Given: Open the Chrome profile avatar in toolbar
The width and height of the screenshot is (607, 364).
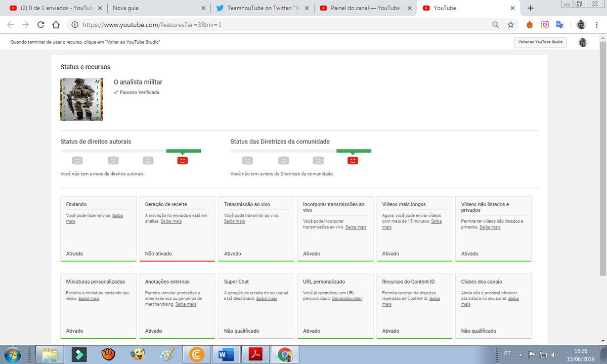Looking at the screenshot, I should tap(581, 24).
